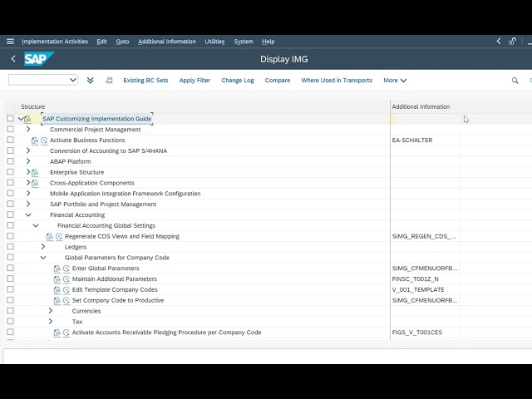Open documentation icon for Activate Accounts Receivable Pledging
This screenshot has width=532, height=399.
57,332
